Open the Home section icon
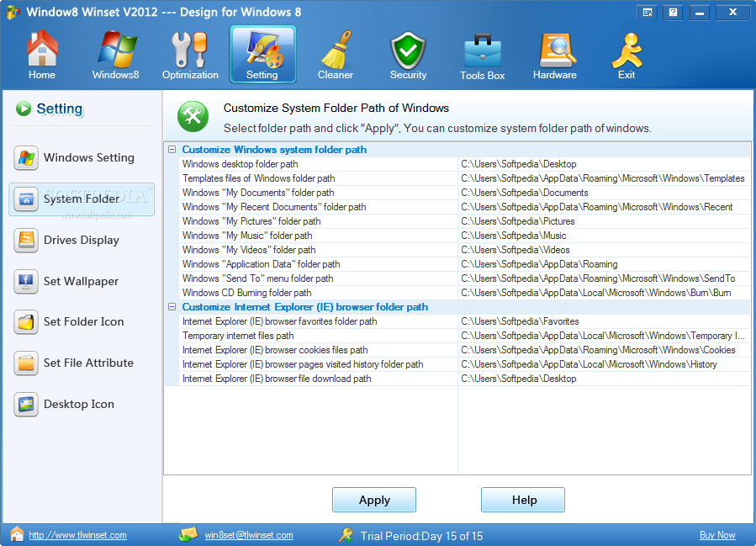 (42, 49)
